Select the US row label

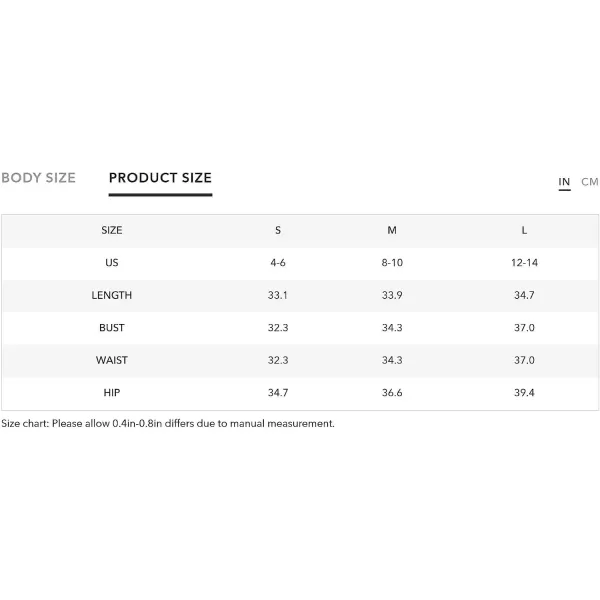112,263
